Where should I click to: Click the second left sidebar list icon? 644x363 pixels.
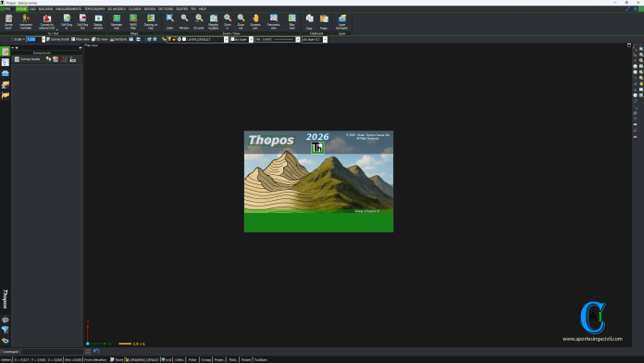(6, 62)
